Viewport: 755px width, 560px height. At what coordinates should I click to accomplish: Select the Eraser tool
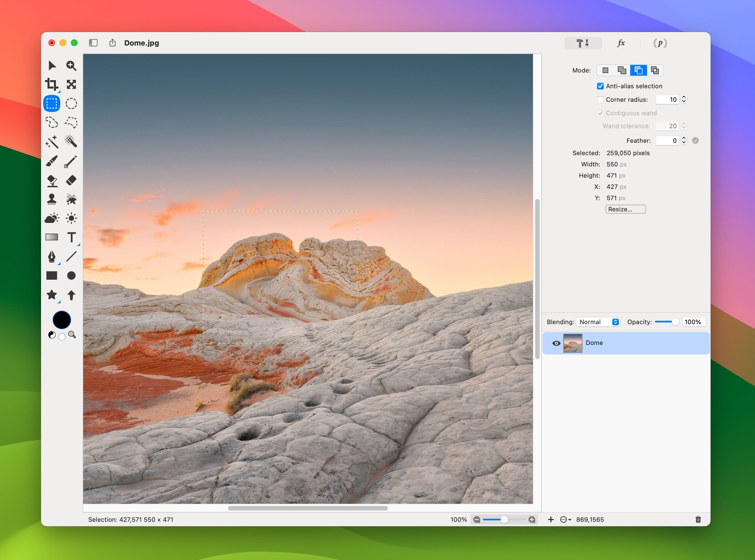[71, 180]
